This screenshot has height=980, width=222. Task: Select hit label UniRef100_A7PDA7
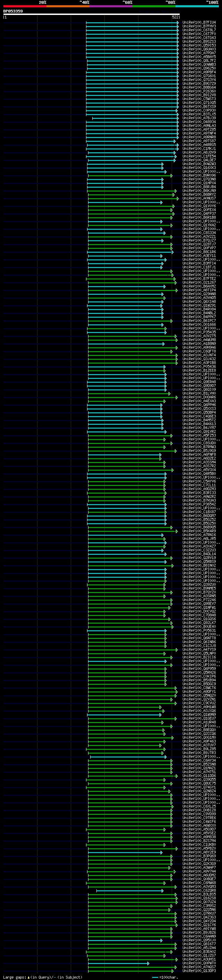(x=199, y=53)
